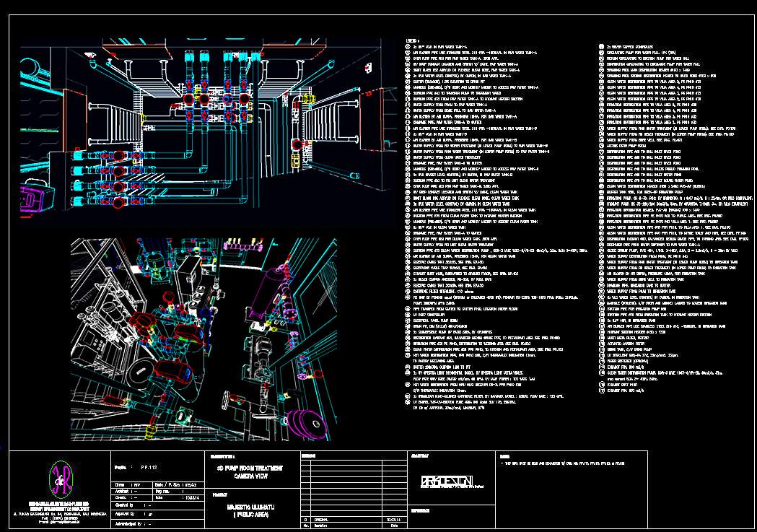Click the pink and green company logo
Viewport: 757px width, 532px height.
click(58, 474)
